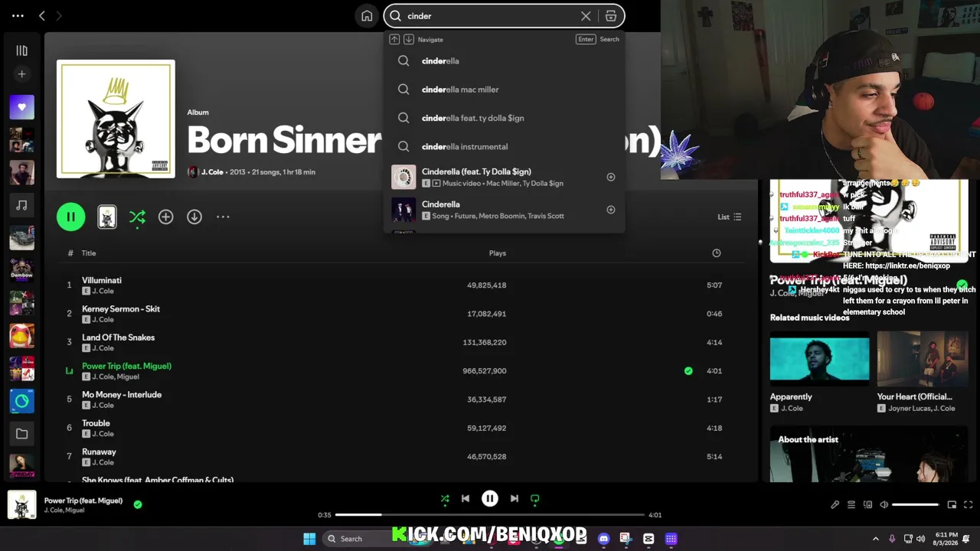Go to Spotify Home
980x551 pixels.
[x=367, y=16]
